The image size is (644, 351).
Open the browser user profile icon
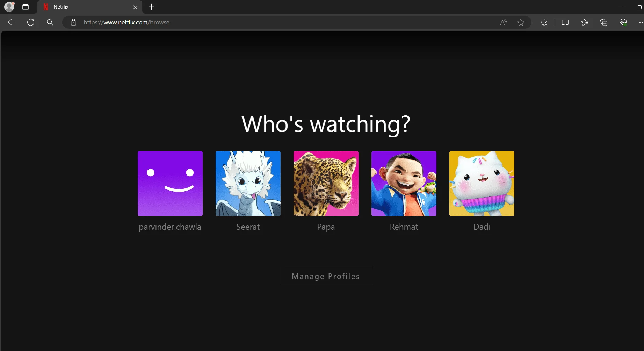pos(9,7)
